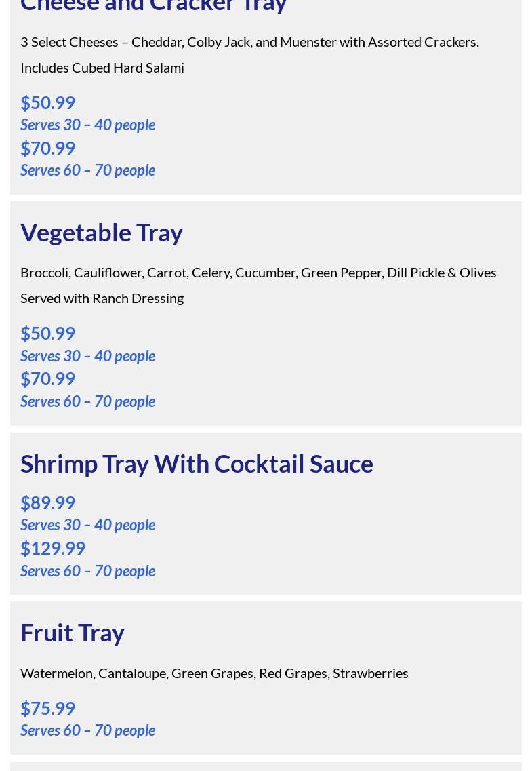Select the $89.99 shrimp tray price
This screenshot has height=771, width=532.
point(47,502)
